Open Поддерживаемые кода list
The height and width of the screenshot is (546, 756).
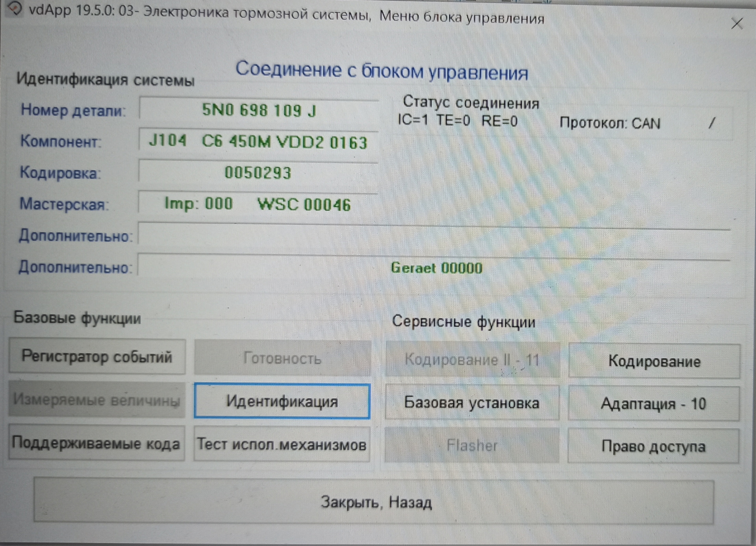96,443
